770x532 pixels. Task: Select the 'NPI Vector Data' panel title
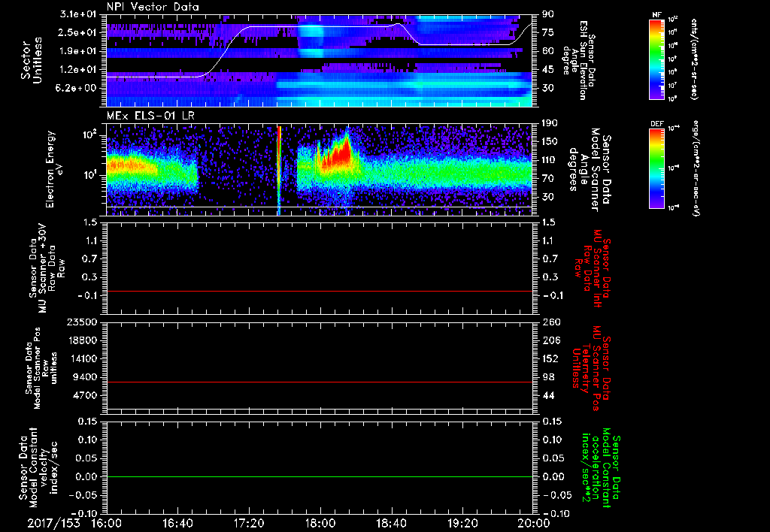153,7
